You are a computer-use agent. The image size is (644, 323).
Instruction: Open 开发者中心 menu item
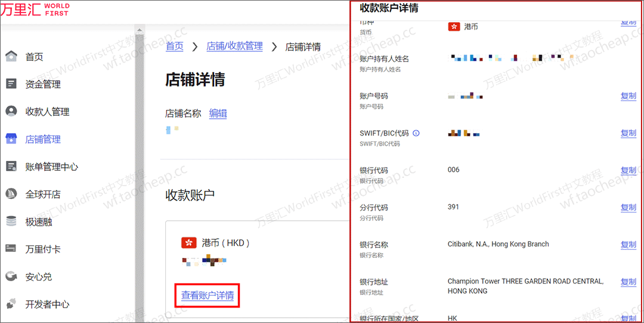(47, 304)
